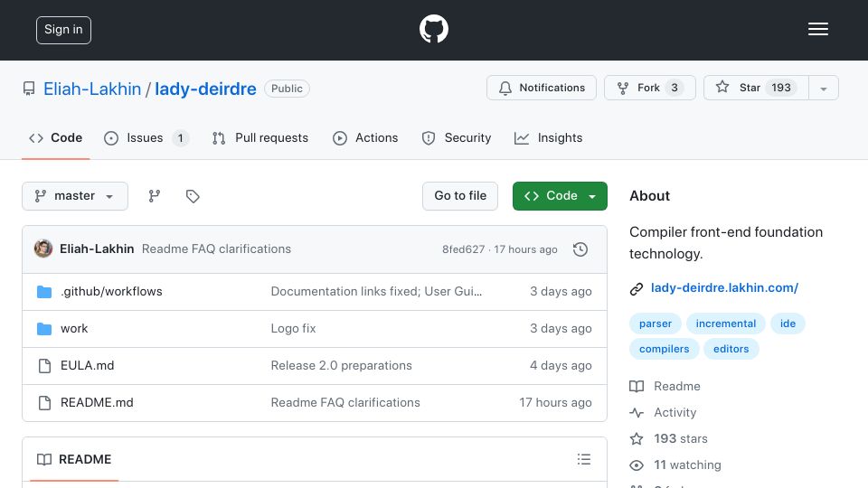
Task: Open Eliah-Lakhin user profile link
Action: (92, 89)
